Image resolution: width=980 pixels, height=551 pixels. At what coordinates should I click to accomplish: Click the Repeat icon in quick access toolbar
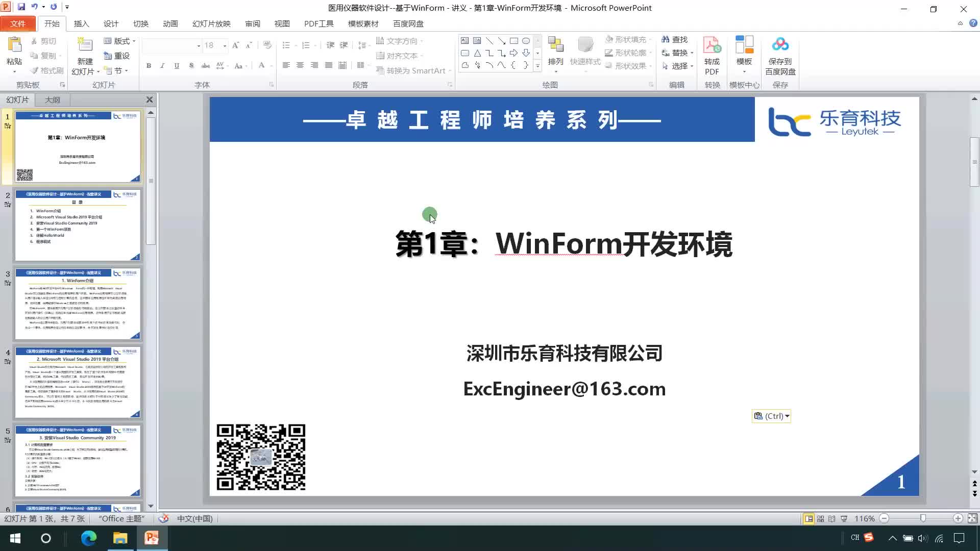pos(54,7)
